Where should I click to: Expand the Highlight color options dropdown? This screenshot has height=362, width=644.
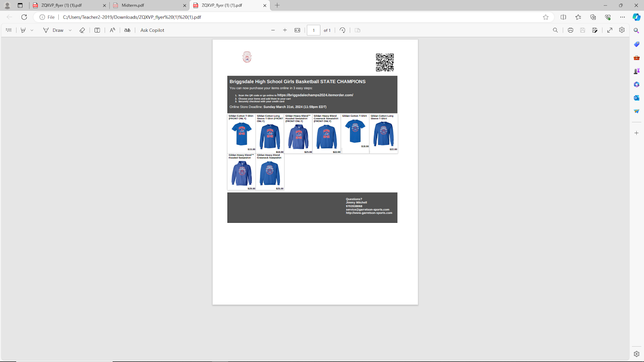click(x=32, y=30)
